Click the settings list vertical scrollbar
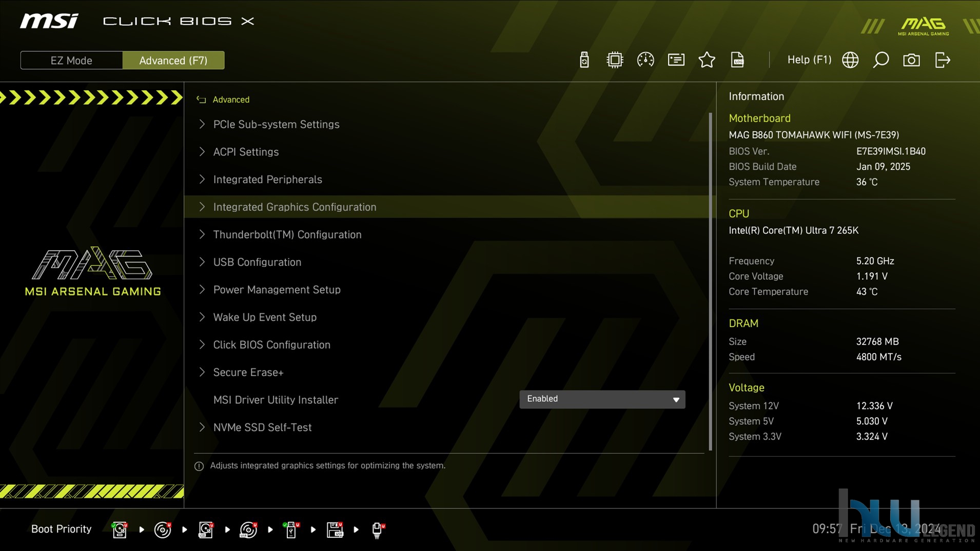This screenshot has height=551, width=980. pos(711,281)
